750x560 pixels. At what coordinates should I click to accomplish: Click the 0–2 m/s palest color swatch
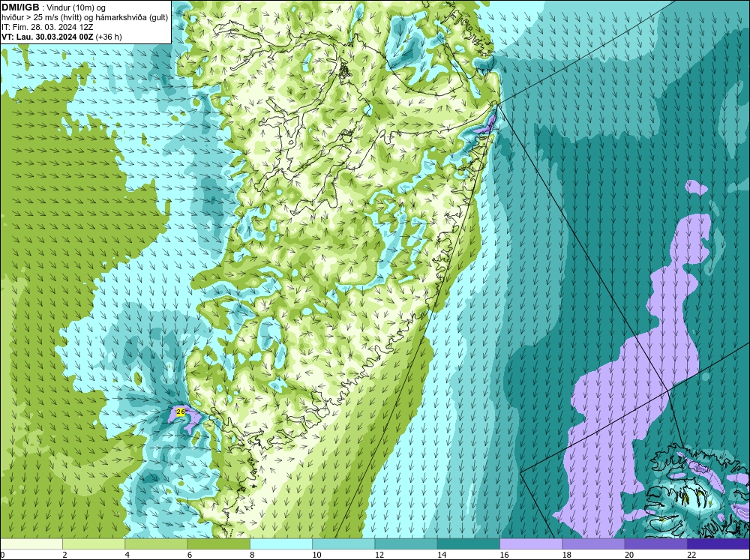pos(31,544)
